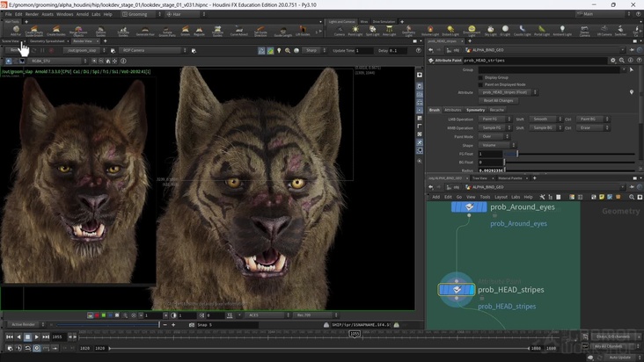Open the Attribute prob_HEAD_stripes dropdown
644x362 pixels.
coord(508,92)
